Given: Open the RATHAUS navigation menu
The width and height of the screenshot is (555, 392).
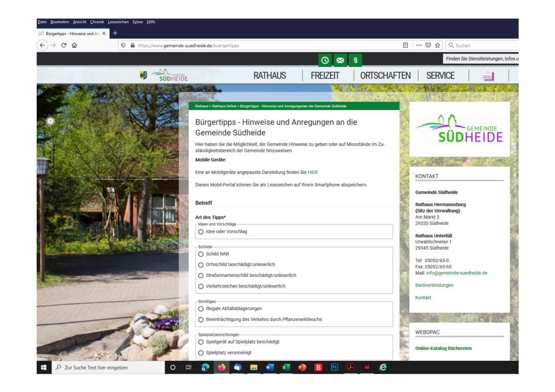Looking at the screenshot, I should pyautogui.click(x=270, y=76).
